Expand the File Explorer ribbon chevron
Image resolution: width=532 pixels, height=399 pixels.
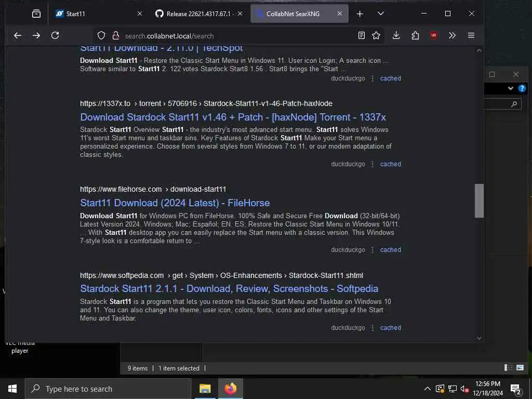pyautogui.click(x=510, y=88)
